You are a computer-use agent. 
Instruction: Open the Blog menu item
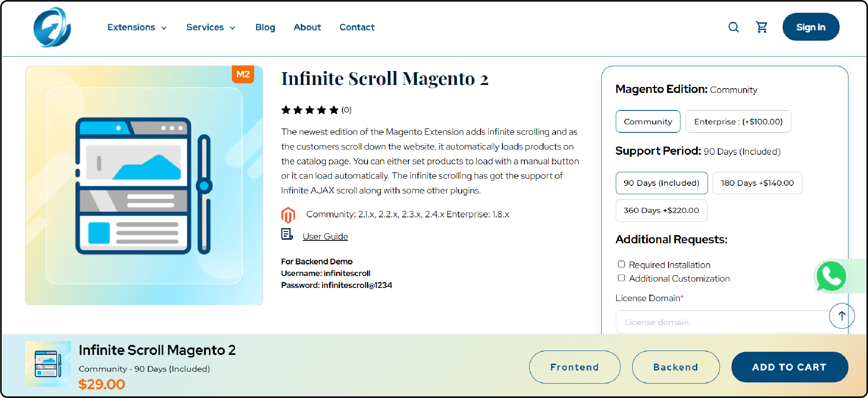pyautogui.click(x=265, y=27)
